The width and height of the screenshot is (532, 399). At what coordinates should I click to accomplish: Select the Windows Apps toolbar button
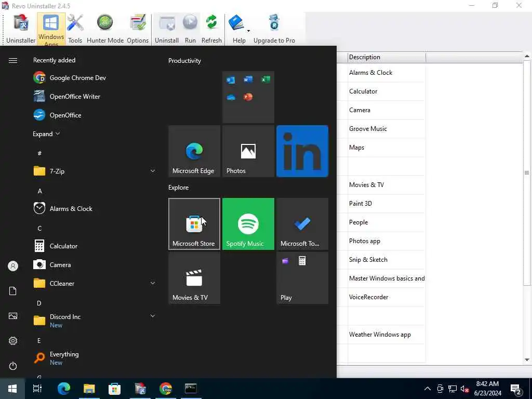point(51,29)
